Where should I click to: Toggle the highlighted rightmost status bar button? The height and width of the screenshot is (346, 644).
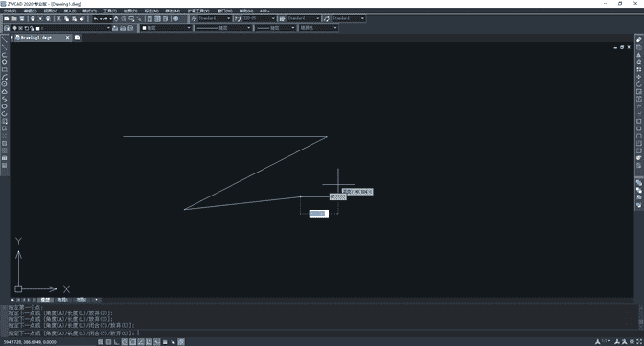[181, 342]
